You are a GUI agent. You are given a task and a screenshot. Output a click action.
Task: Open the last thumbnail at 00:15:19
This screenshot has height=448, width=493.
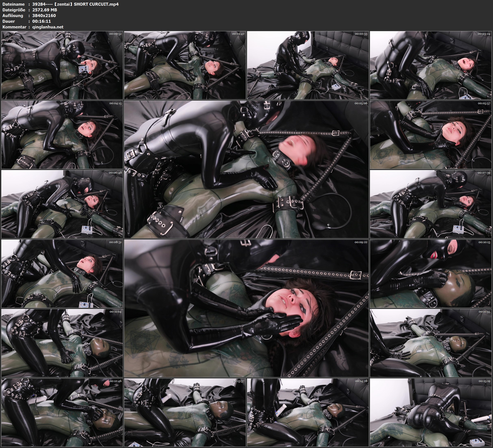click(x=431, y=412)
